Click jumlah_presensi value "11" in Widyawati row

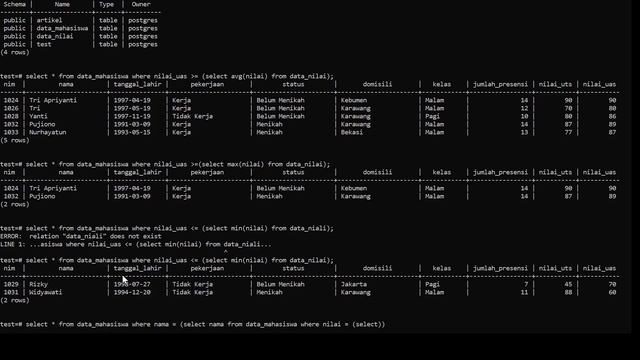tap(524, 292)
